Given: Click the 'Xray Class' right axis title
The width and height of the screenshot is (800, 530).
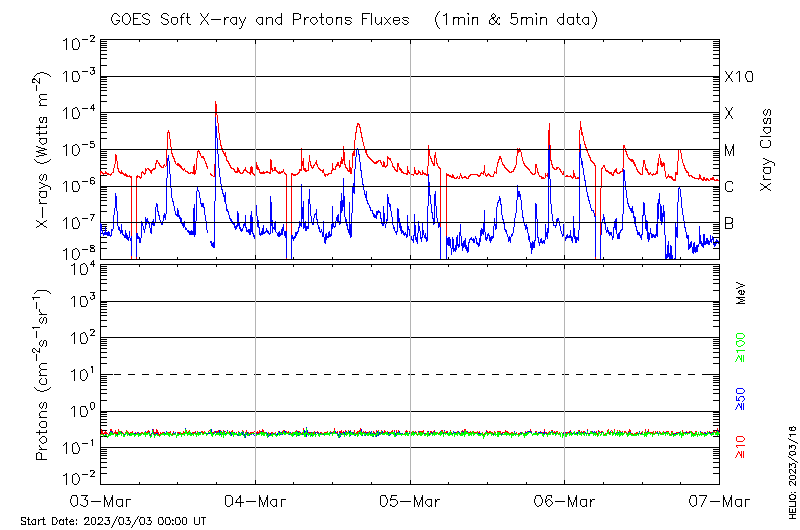Looking at the screenshot, I should pos(766,150).
